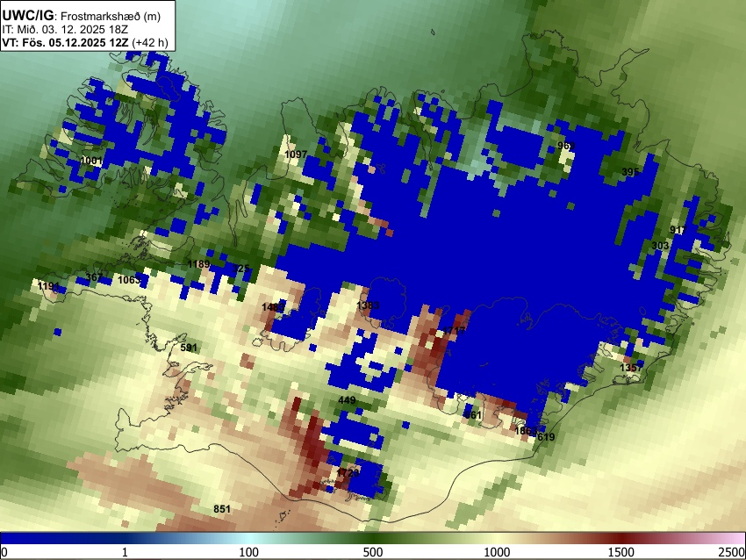This screenshot has width=746, height=560.
Task: Click the 1500 tick on the color scale
Action: point(621,552)
